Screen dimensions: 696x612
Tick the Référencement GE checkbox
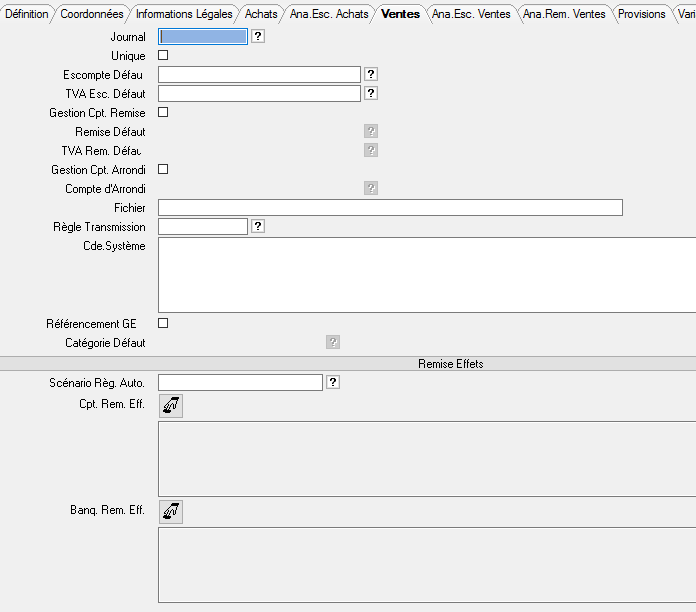tap(164, 323)
